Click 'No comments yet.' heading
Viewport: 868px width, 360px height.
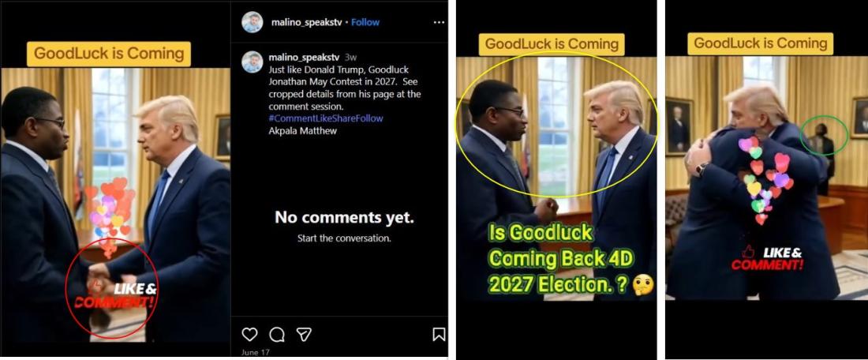point(344,217)
